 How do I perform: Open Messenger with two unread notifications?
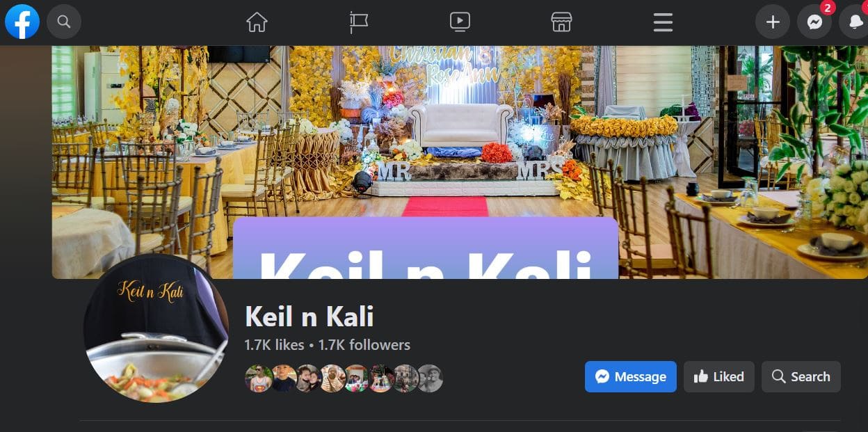click(x=814, y=22)
